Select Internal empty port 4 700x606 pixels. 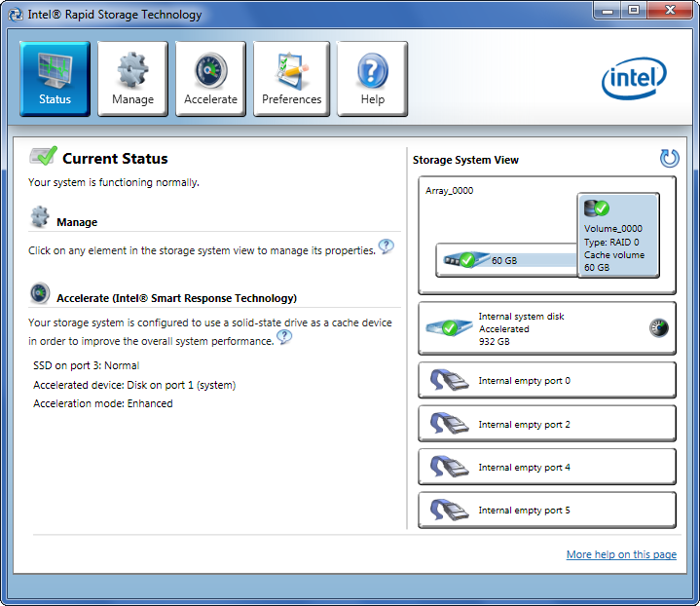pos(547,467)
